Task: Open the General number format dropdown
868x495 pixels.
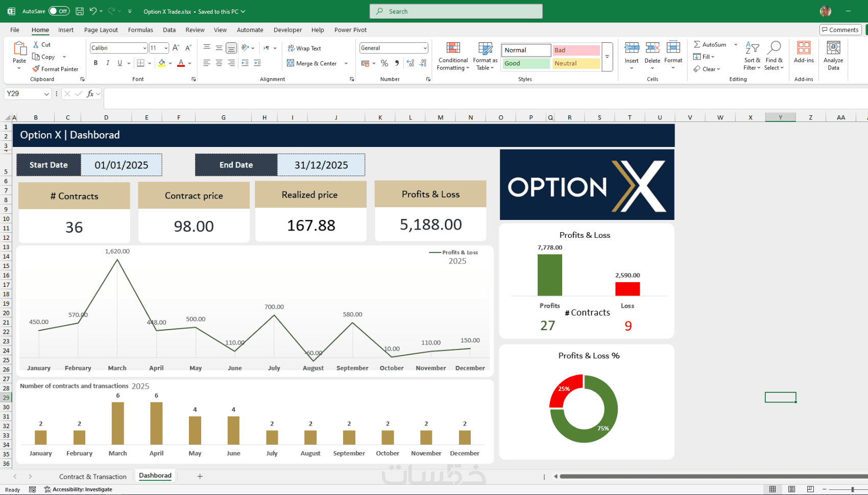Action: (425, 48)
